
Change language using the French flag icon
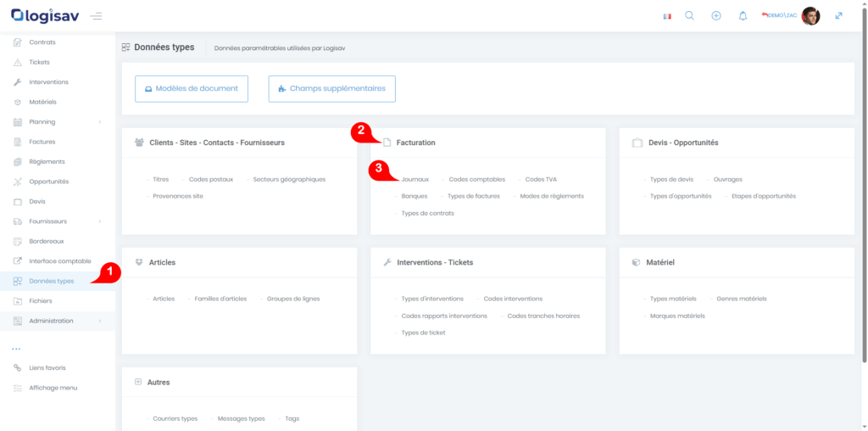667,16
